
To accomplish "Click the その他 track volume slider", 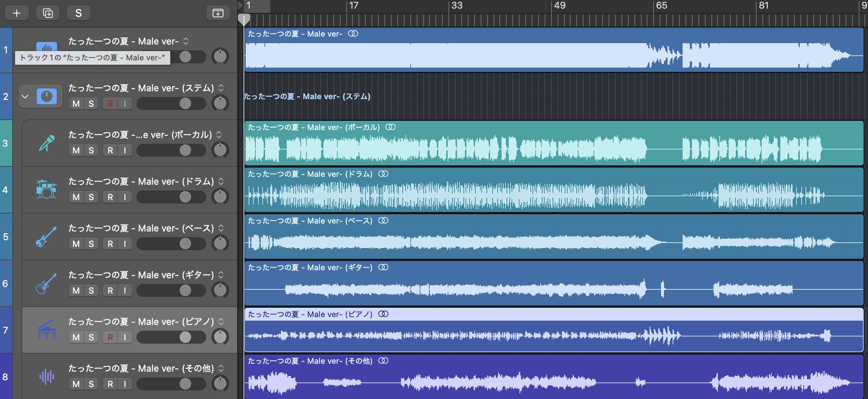I will (171, 384).
